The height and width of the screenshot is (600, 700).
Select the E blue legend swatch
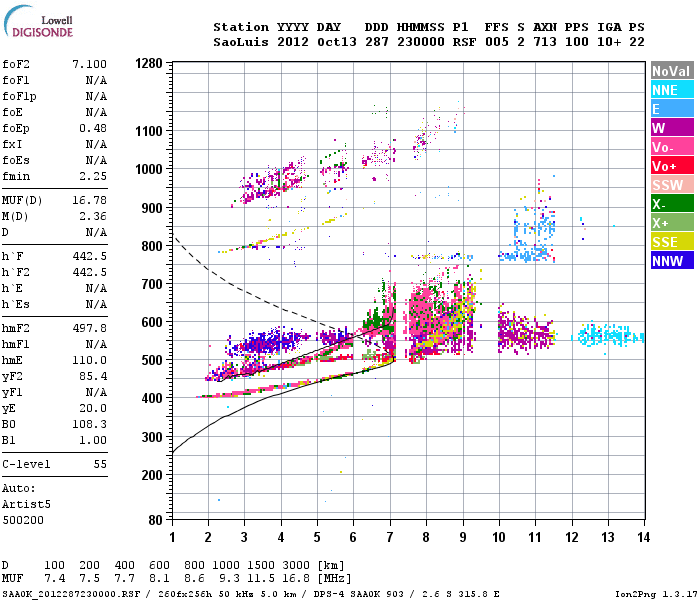(x=672, y=109)
